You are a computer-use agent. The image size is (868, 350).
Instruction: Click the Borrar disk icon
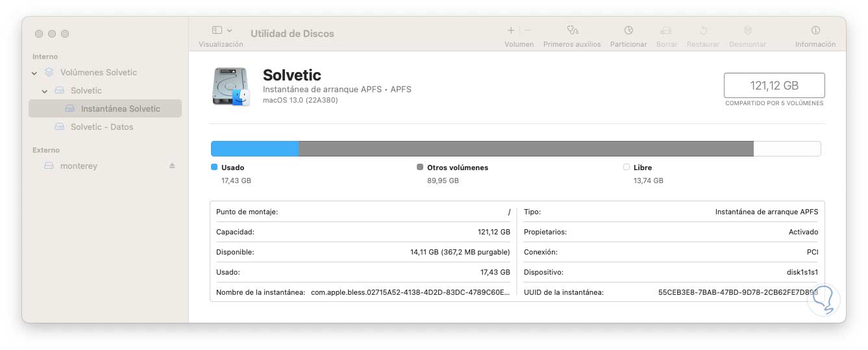click(666, 31)
